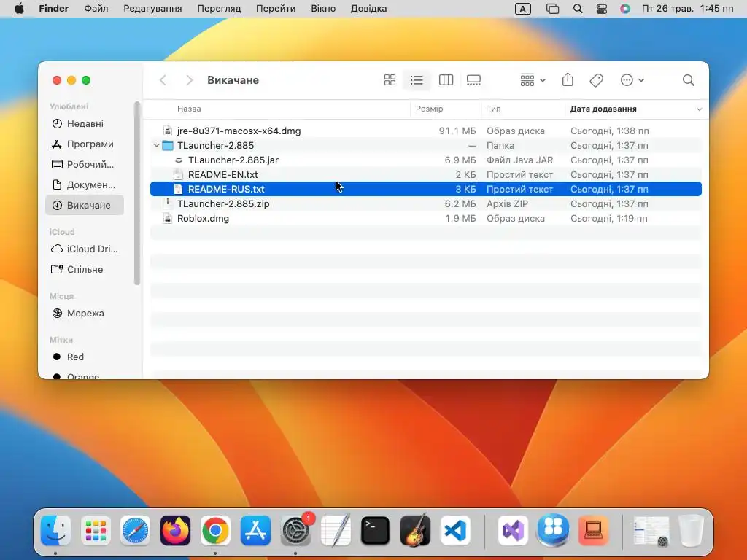
Task: Select README-RUS.txt file
Action: tap(426, 189)
